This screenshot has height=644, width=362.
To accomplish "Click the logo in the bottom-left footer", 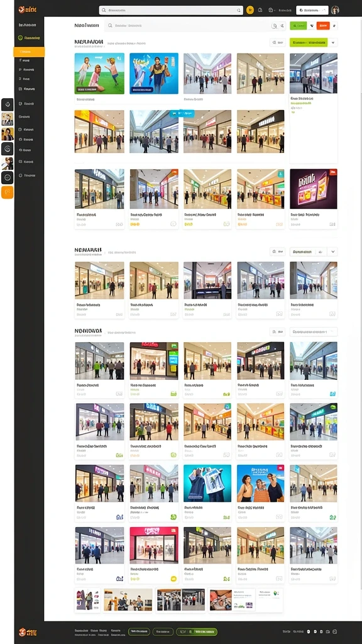I will coord(28,633).
